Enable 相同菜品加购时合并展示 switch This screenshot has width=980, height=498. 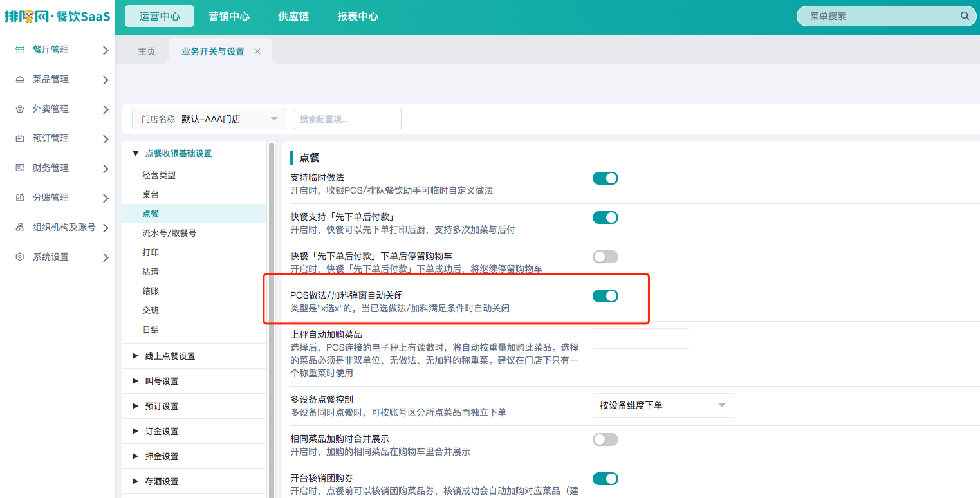tap(606, 439)
